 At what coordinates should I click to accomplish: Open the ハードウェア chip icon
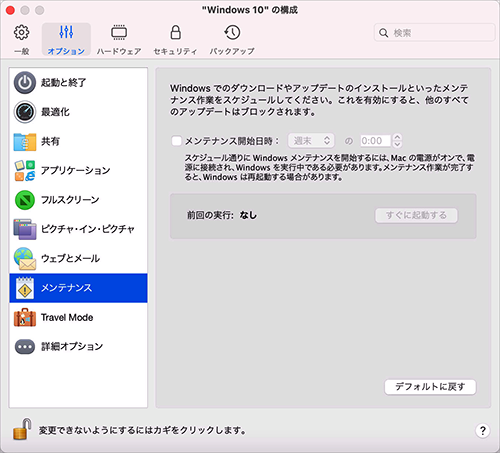click(119, 32)
